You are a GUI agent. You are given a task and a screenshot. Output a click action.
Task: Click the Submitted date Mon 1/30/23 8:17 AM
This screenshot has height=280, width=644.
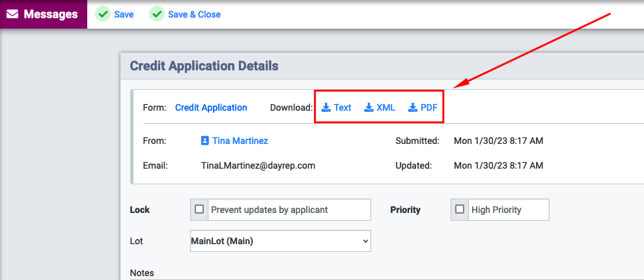click(x=498, y=141)
